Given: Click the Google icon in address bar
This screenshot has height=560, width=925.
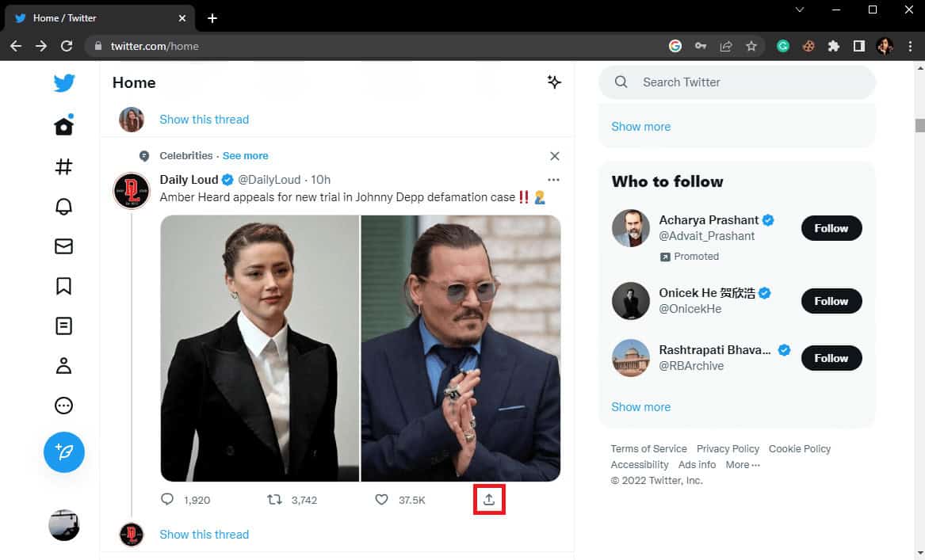Looking at the screenshot, I should [x=675, y=46].
